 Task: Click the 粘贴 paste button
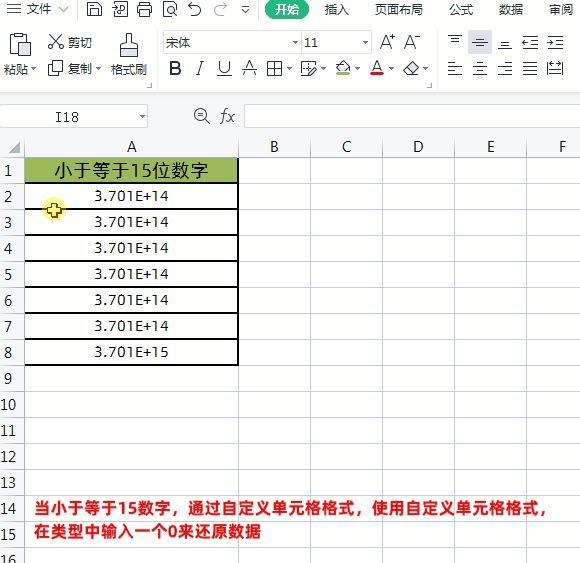[20, 54]
